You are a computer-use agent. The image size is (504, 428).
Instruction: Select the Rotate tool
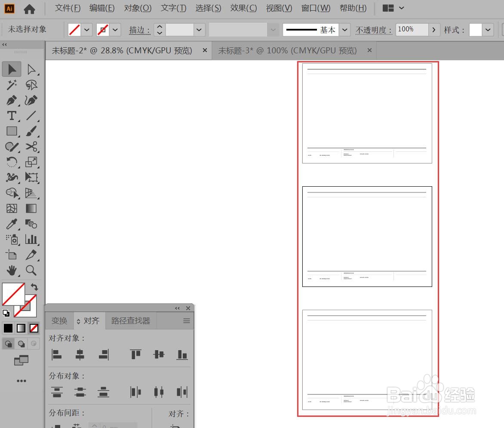click(12, 162)
